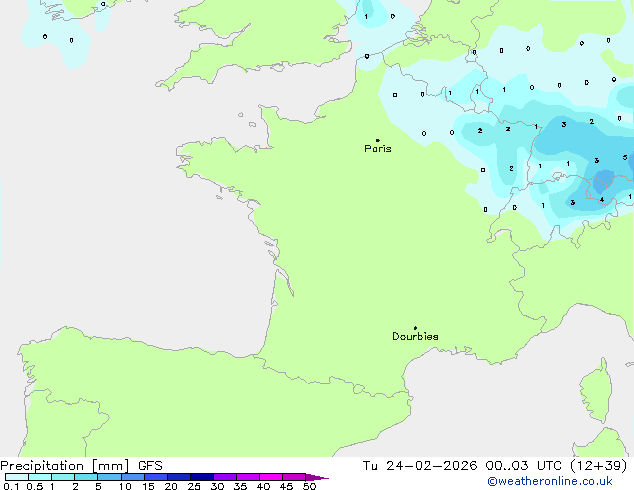Screen dimensions: 634x490
Task: Click the 'Precipitation [mm]' title text
Action: click(65, 466)
